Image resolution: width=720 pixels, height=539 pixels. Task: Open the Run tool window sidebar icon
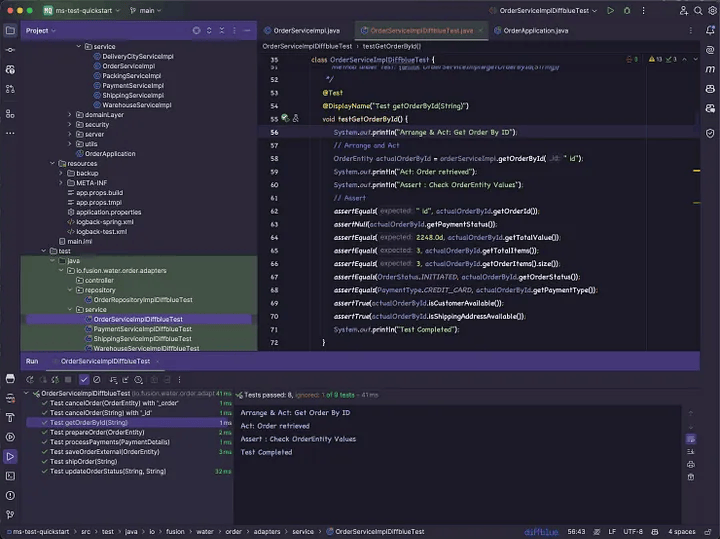10,456
